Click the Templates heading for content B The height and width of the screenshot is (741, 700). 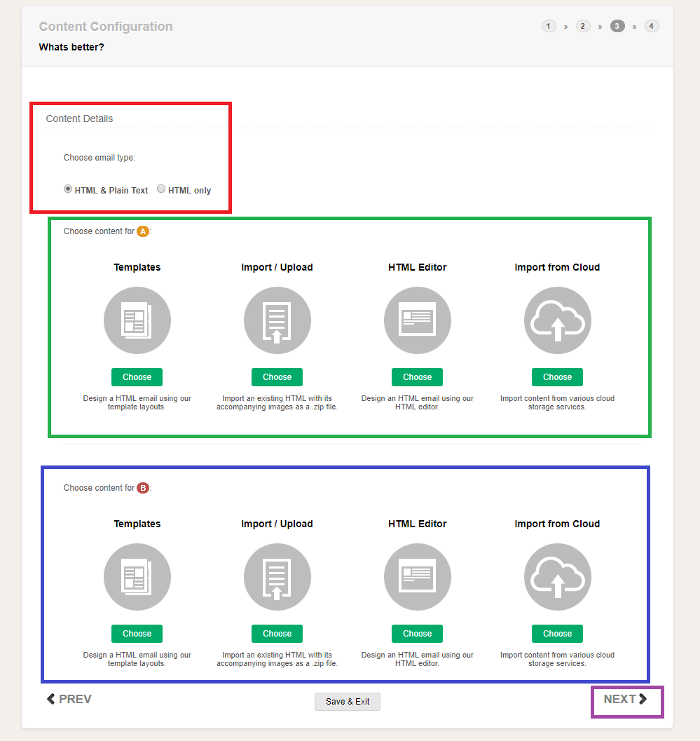click(137, 524)
